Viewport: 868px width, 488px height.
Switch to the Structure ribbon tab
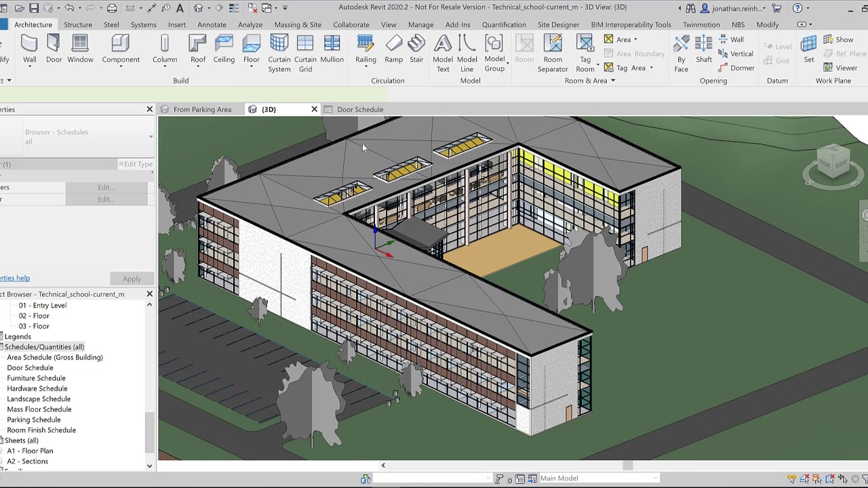pos(78,24)
